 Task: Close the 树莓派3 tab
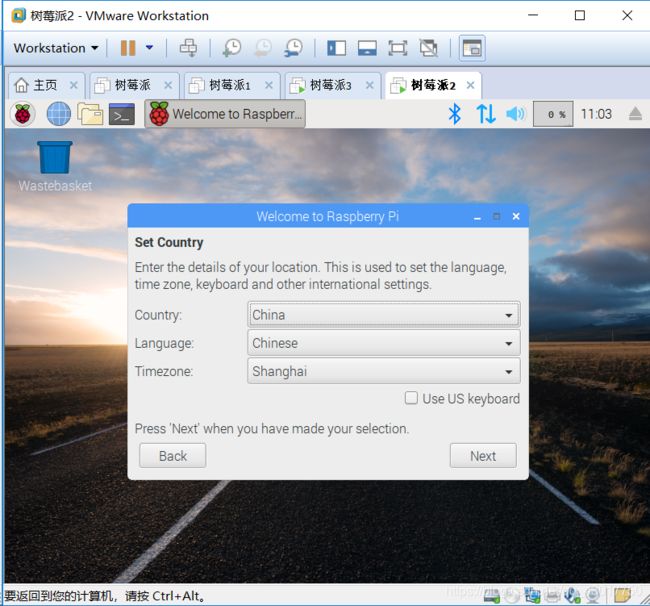click(x=370, y=85)
